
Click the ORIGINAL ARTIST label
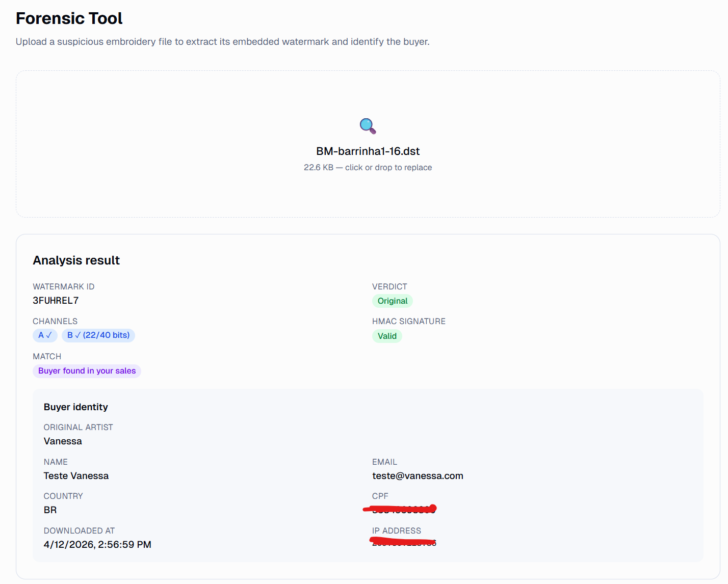[78, 428]
